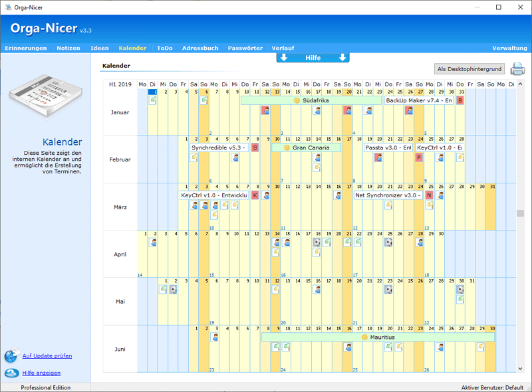Expand the Hilfe drop-down panel
Image resolution: width=532 pixels, height=392 pixels.
[x=313, y=58]
